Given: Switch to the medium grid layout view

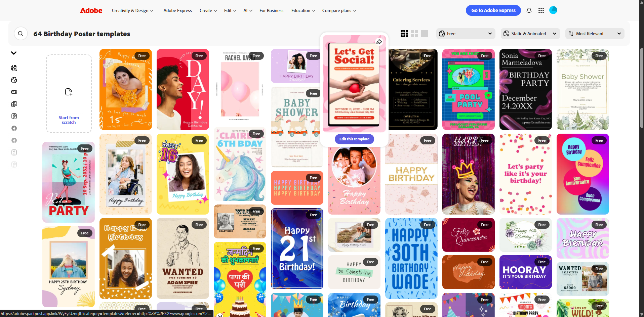Looking at the screenshot, I should tap(414, 33).
